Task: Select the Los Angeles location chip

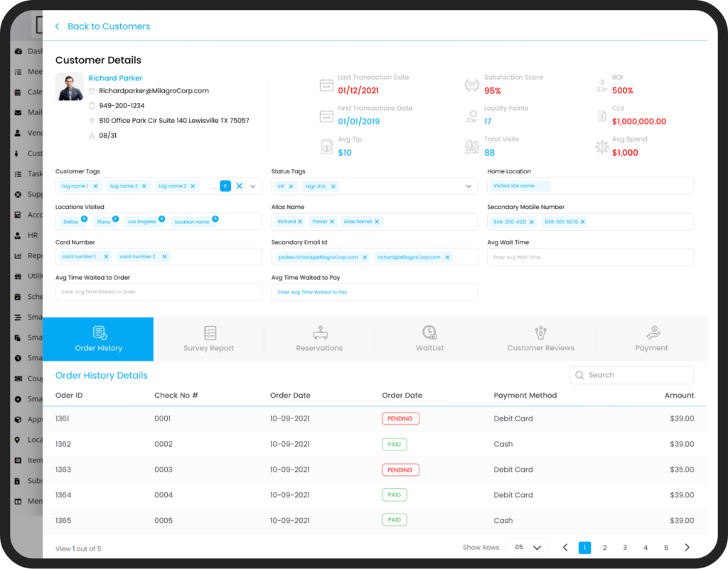Action: tap(142, 222)
